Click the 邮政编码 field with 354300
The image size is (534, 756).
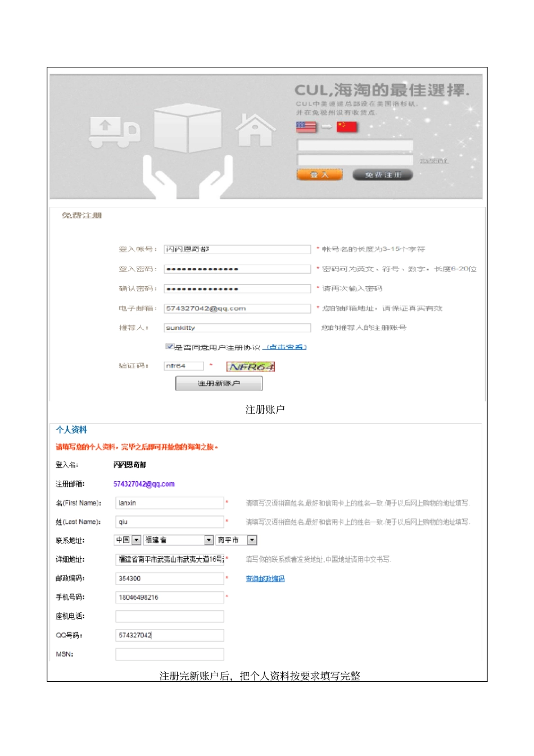tap(170, 578)
